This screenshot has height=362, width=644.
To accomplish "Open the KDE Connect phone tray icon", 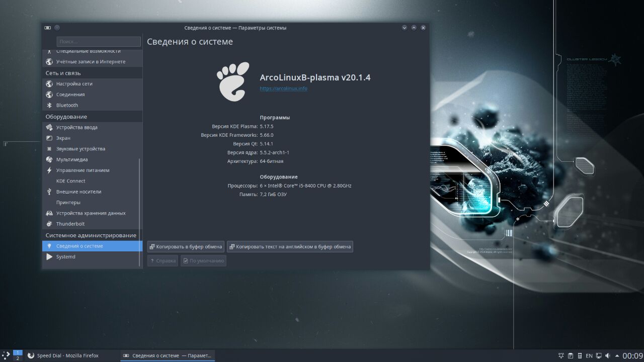I will [x=580, y=356].
